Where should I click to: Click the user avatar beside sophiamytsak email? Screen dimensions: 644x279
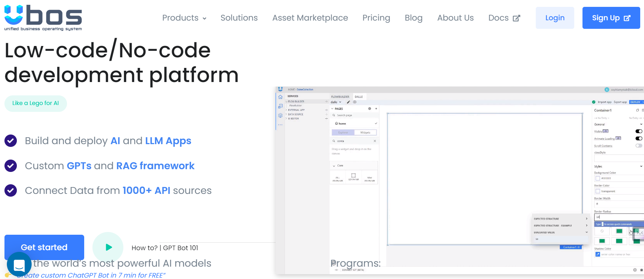607,90
